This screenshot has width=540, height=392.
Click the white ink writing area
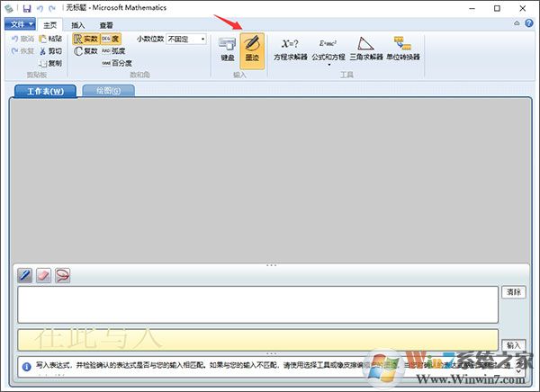(256, 304)
